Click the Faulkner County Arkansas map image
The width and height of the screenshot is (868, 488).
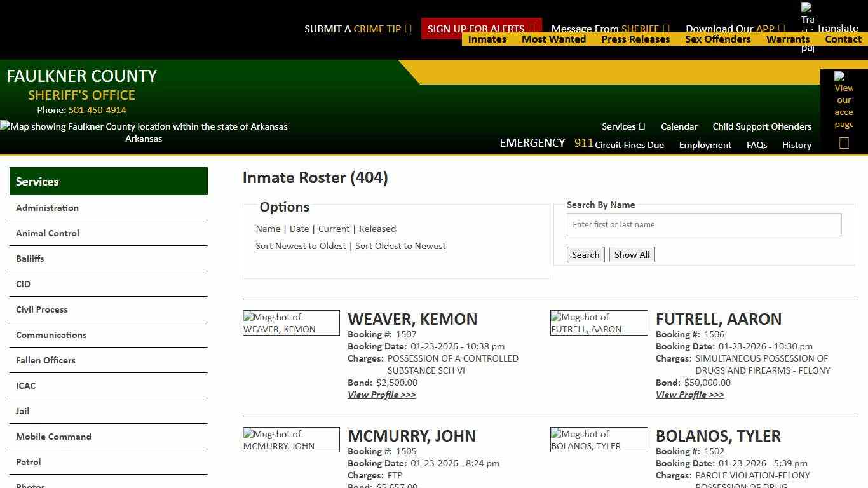(144, 132)
